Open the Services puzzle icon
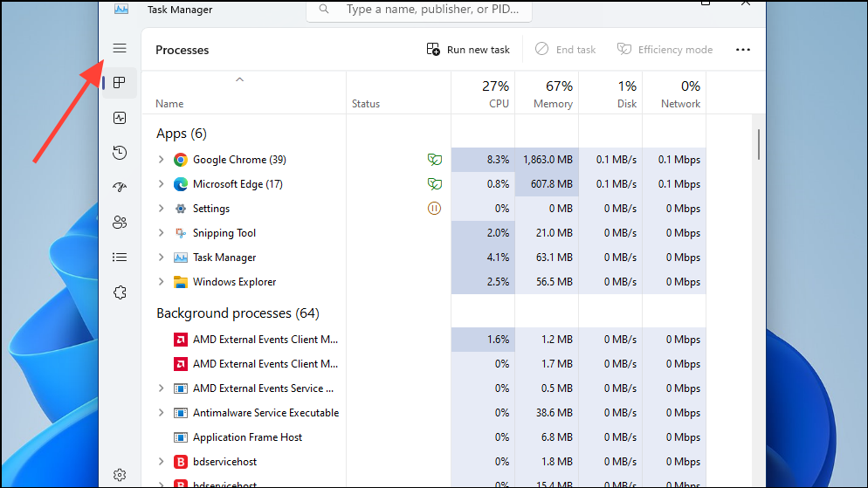This screenshot has width=868, height=488. 120,292
